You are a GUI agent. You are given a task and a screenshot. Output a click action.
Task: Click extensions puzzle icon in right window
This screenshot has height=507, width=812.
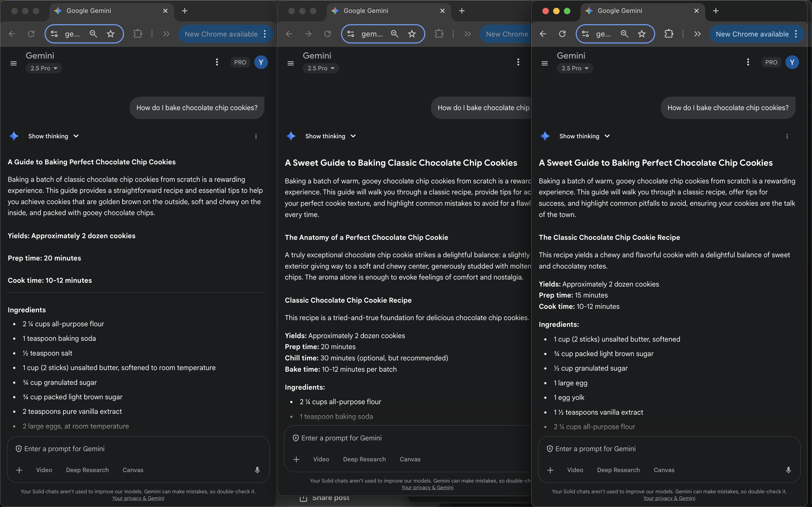coord(669,34)
